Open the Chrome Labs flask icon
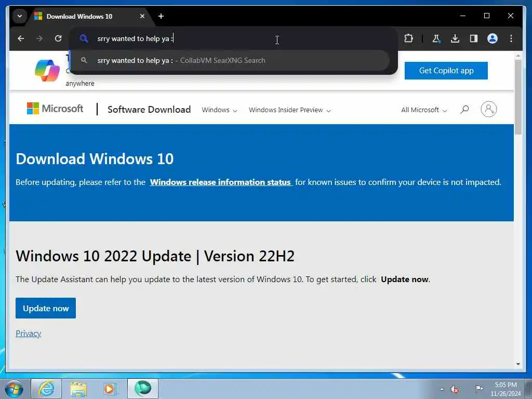Image resolution: width=532 pixels, height=399 pixels. point(436,38)
